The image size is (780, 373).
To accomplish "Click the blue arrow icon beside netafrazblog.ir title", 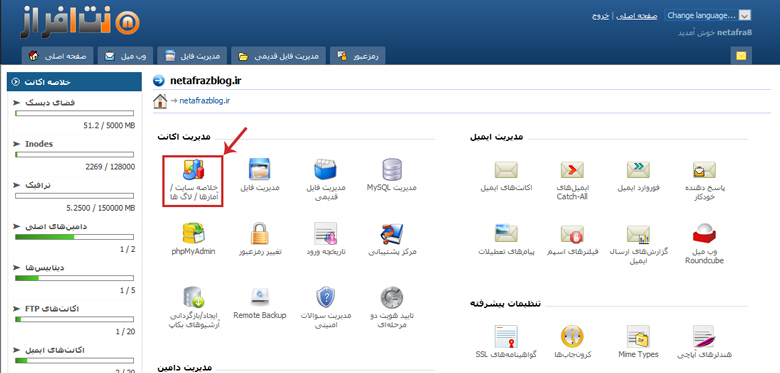I will tap(159, 81).
